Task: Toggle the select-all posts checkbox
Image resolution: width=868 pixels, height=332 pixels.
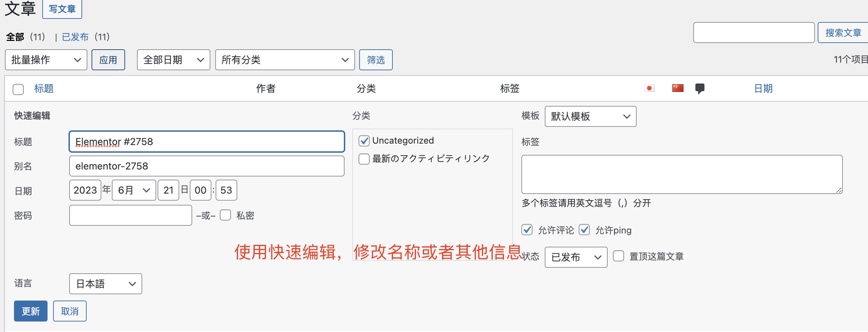Action: tap(18, 89)
